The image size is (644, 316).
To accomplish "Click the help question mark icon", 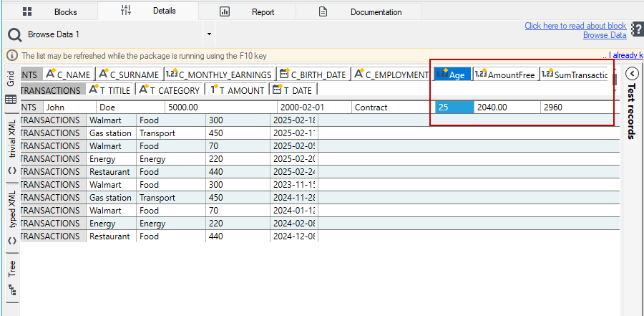I will (638, 29).
